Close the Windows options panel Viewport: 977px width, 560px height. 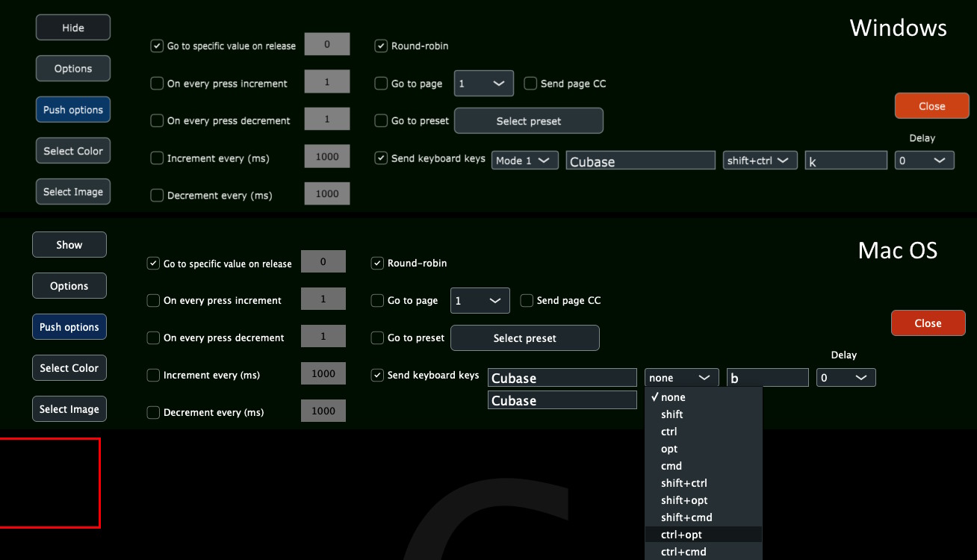point(932,106)
